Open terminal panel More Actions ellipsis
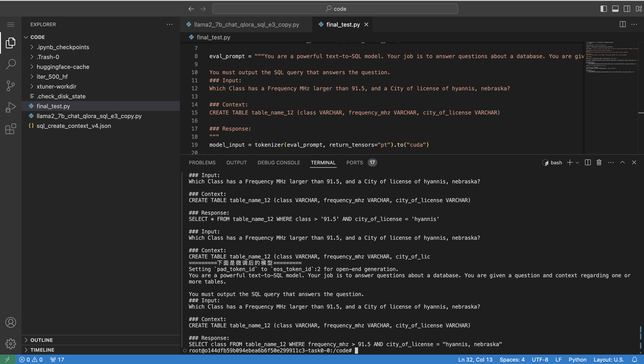 [611, 163]
